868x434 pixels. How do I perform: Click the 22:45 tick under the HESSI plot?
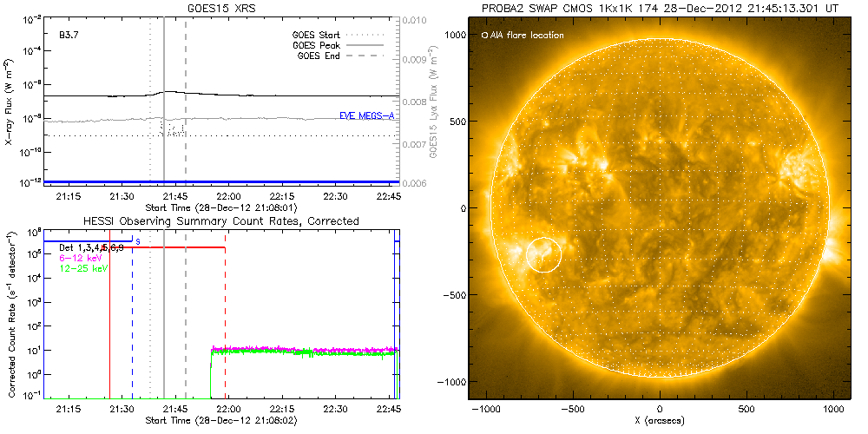click(x=389, y=410)
